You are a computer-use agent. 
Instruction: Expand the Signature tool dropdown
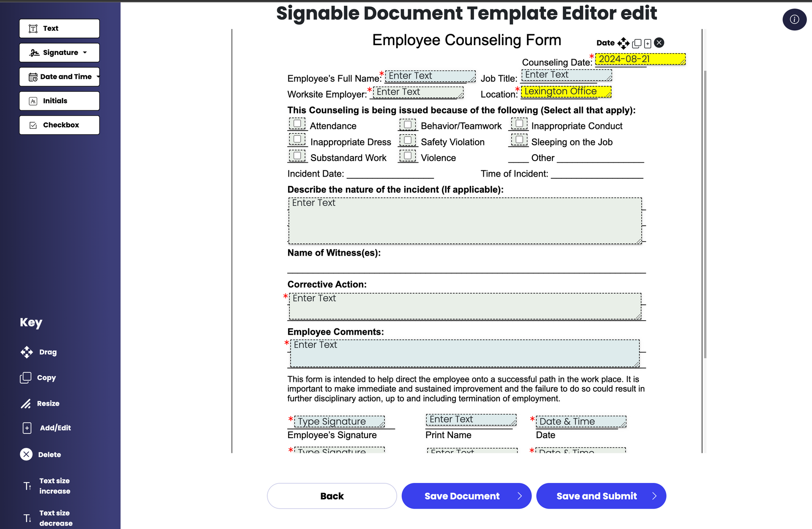pyautogui.click(x=86, y=53)
